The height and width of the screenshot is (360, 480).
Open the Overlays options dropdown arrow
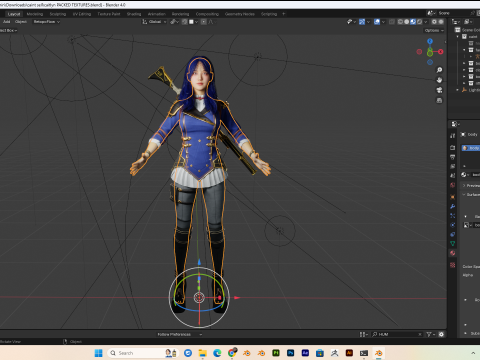[x=383, y=22]
